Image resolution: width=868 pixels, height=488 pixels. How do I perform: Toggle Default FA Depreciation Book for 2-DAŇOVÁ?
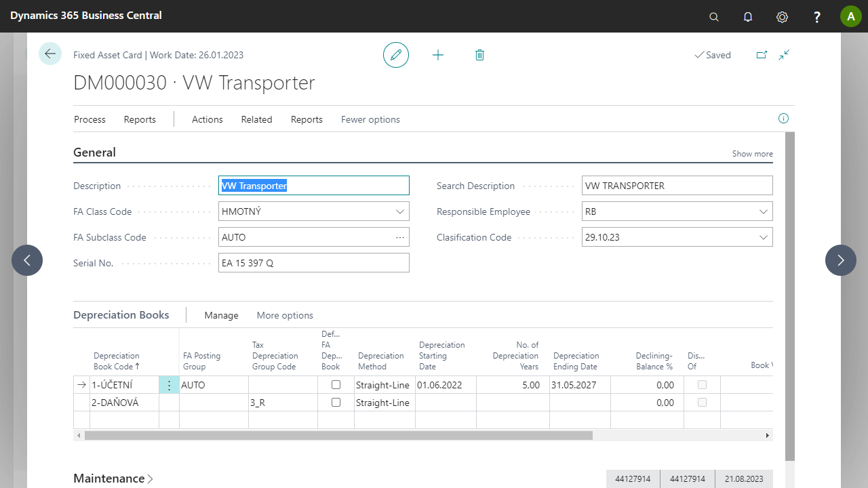point(336,403)
